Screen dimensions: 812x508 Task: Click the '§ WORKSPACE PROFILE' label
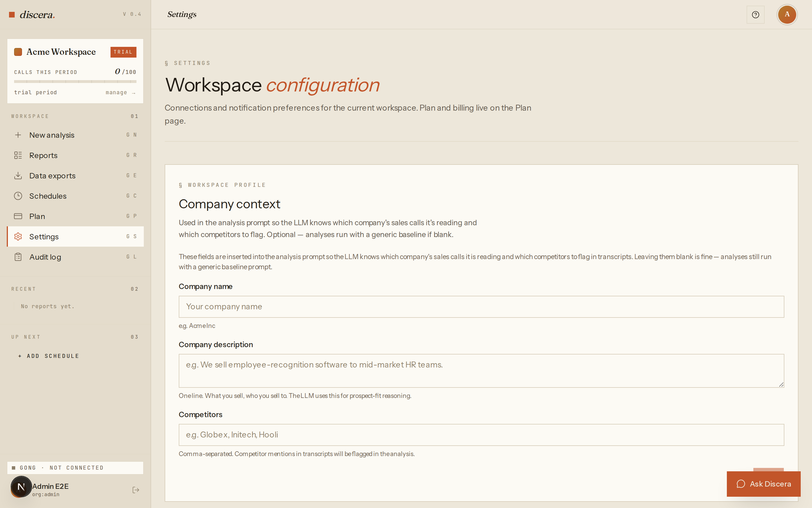[x=222, y=185]
